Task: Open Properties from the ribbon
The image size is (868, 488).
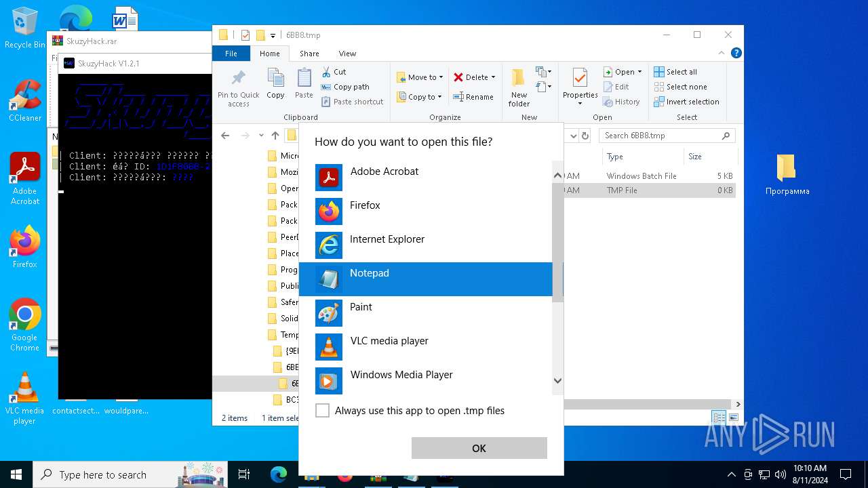Action: point(580,87)
